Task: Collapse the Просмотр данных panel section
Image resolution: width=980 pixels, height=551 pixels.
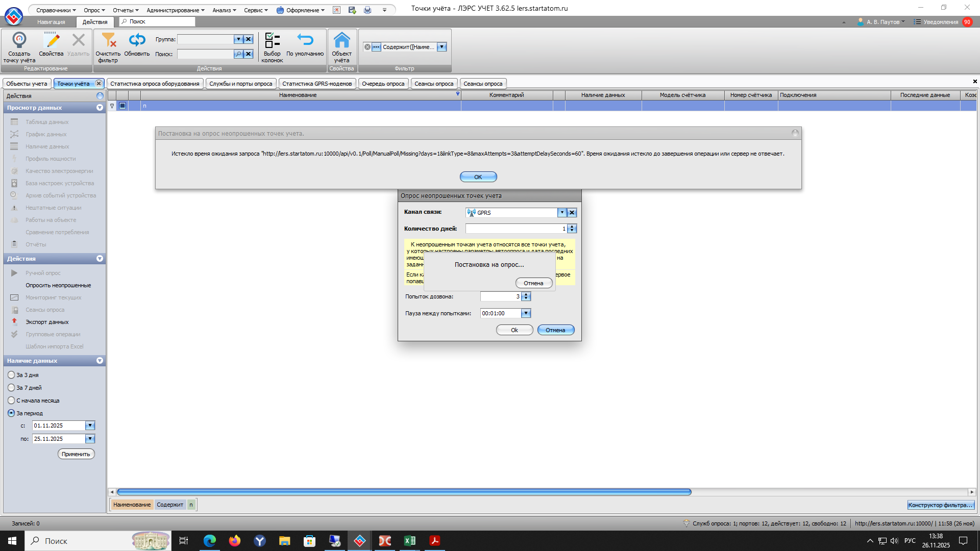Action: (100, 108)
